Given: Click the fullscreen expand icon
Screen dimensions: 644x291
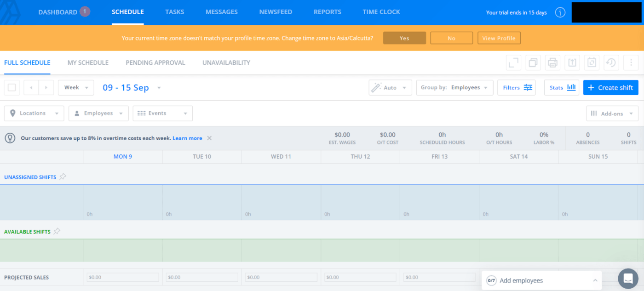Looking at the screenshot, I should (x=514, y=63).
